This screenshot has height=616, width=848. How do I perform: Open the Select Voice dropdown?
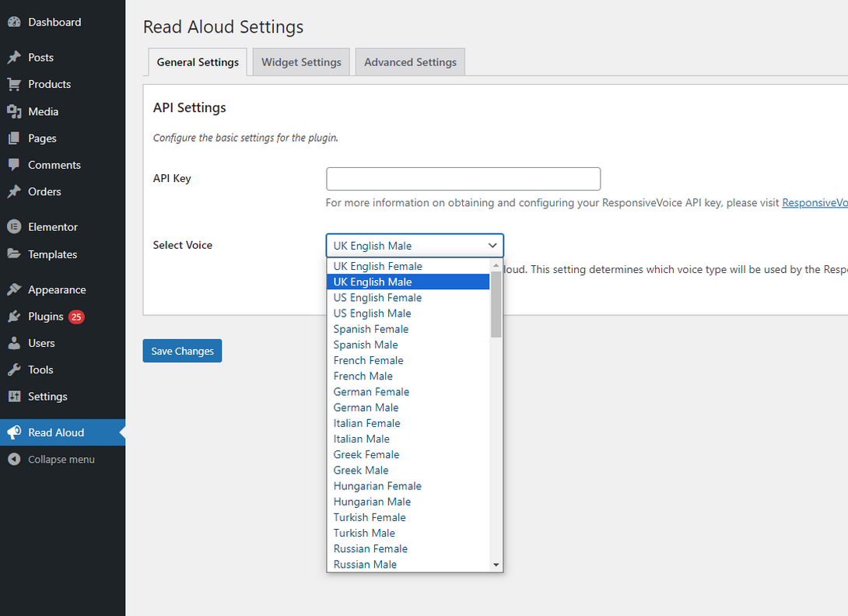click(414, 245)
